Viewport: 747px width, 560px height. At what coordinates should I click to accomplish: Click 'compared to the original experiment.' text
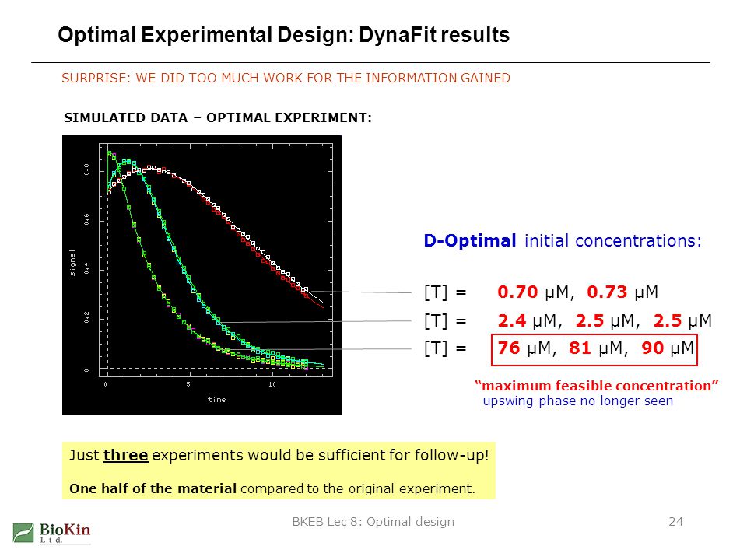[358, 488]
